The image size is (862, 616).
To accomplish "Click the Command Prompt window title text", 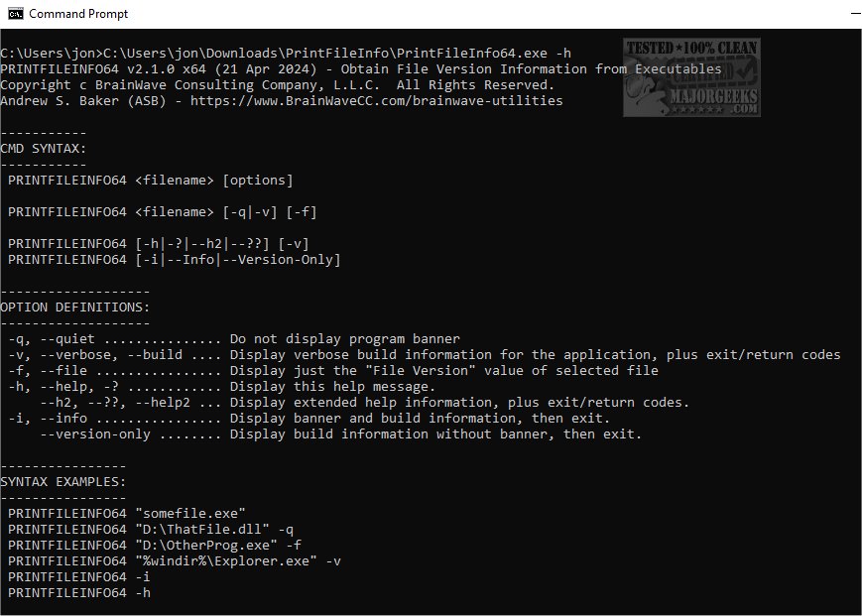I will 78,14.
